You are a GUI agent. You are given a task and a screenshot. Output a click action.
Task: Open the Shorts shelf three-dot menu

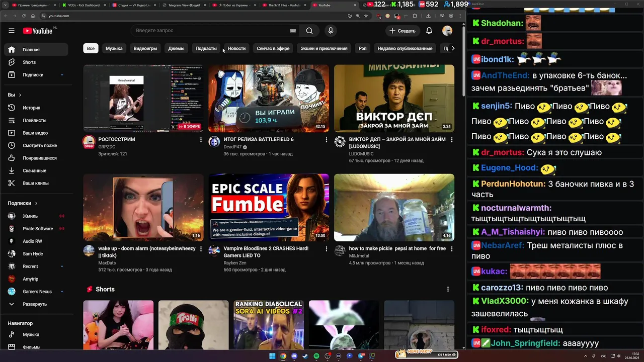(x=448, y=289)
